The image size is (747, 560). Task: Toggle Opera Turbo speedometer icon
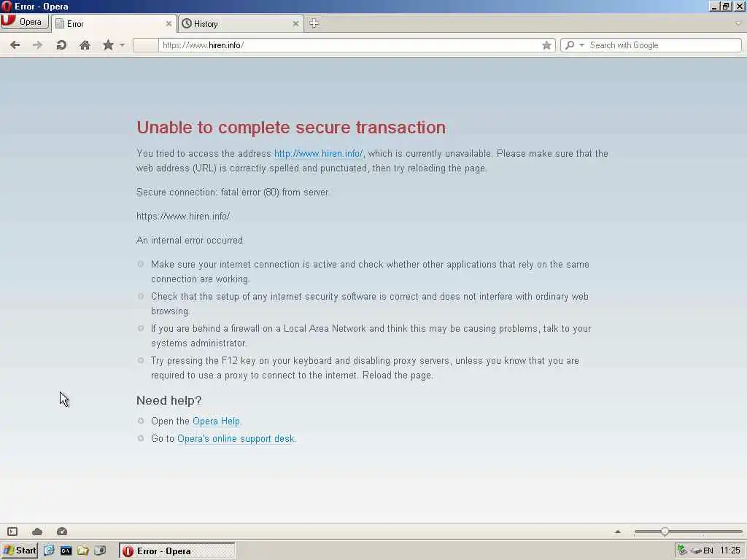[62, 532]
